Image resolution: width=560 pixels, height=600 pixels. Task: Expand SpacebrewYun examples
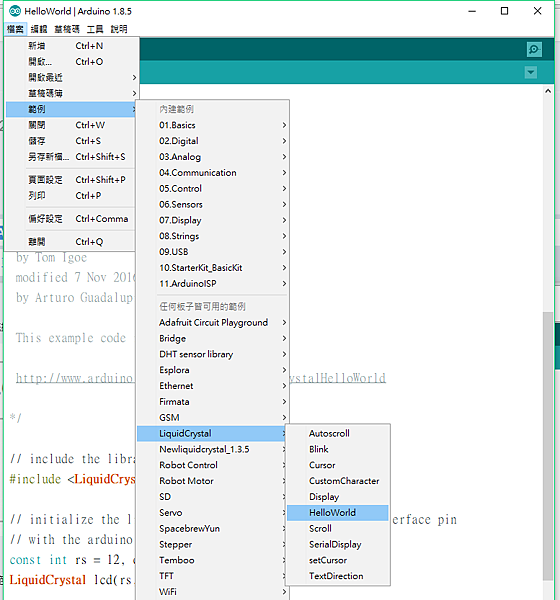coord(212,528)
